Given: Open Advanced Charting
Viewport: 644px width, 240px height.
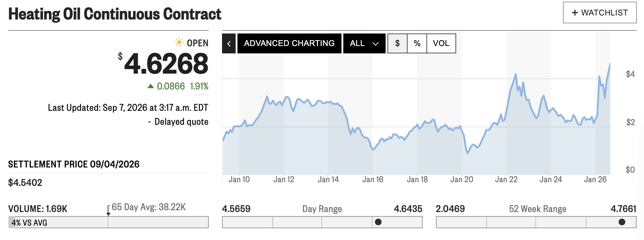Looking at the screenshot, I should (289, 43).
